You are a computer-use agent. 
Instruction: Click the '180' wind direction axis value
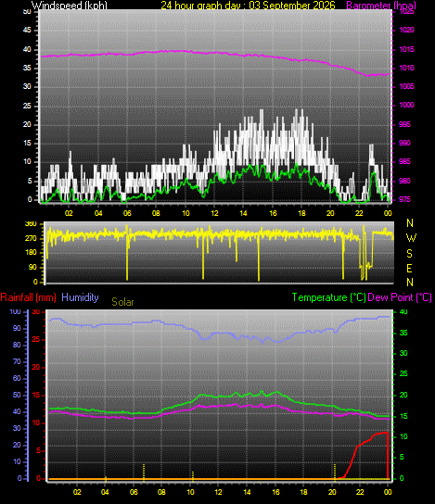tap(31, 253)
